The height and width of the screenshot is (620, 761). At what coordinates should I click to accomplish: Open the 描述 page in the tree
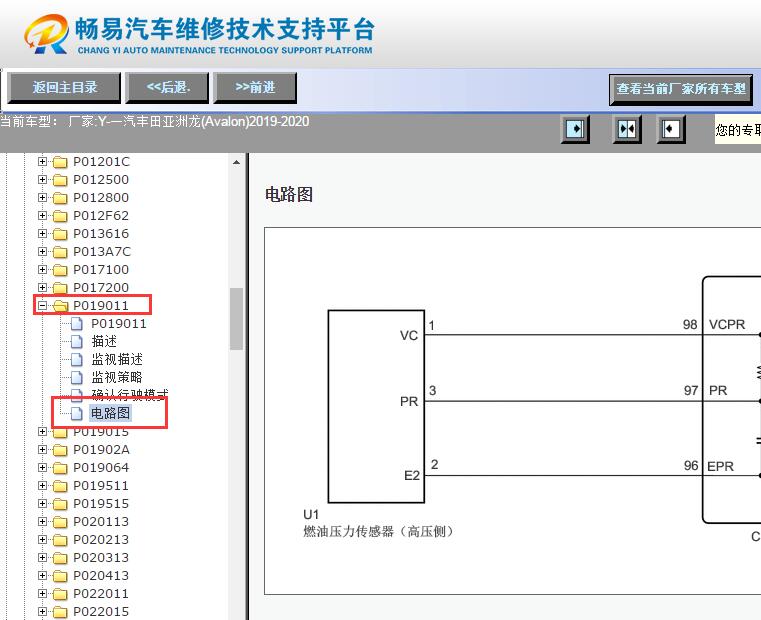[104, 341]
